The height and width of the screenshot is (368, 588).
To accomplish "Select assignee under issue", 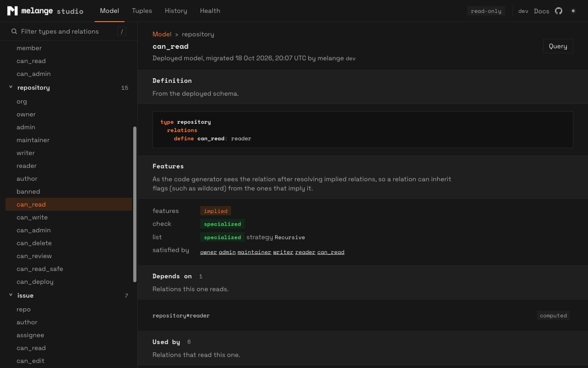I will (68, 335).
